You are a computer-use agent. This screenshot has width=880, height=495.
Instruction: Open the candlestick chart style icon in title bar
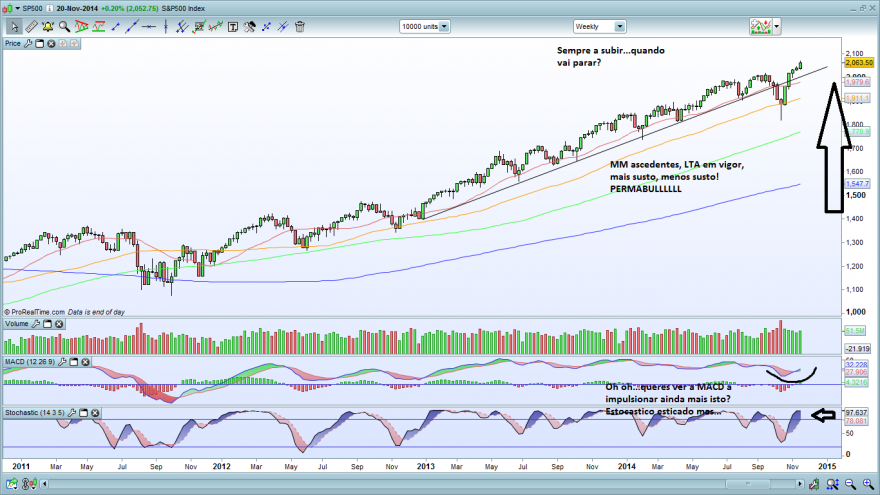point(8,8)
